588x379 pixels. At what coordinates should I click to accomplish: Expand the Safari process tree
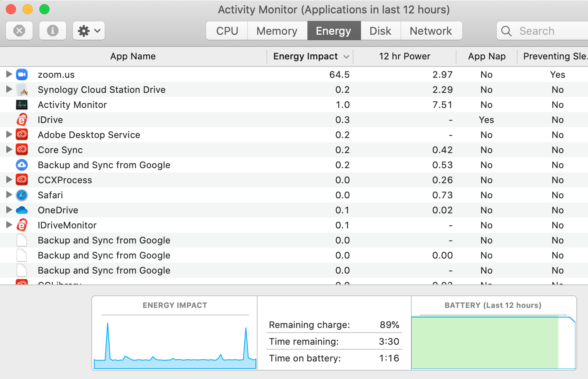9,195
